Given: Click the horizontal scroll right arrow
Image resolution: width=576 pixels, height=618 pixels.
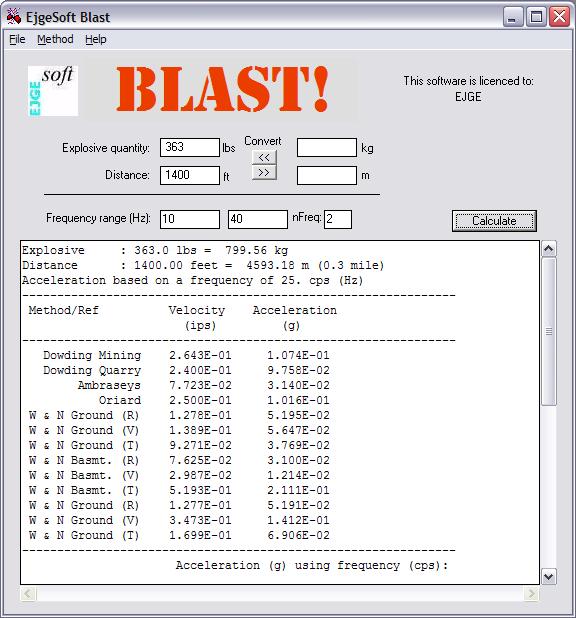Looking at the screenshot, I should (x=531, y=593).
